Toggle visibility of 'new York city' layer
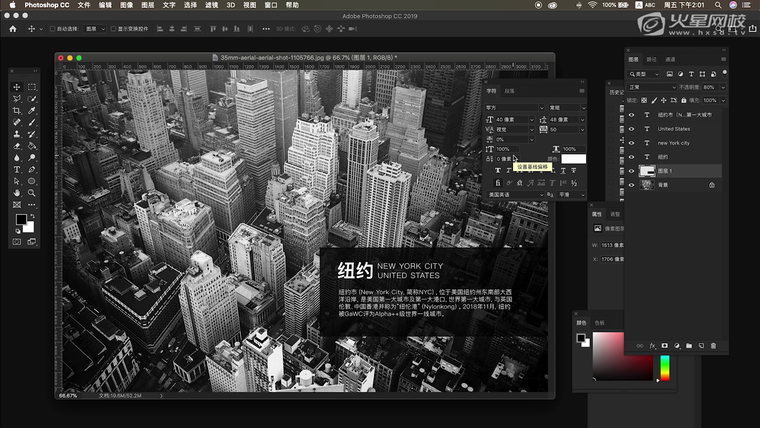This screenshot has height=428, width=760. pos(631,143)
